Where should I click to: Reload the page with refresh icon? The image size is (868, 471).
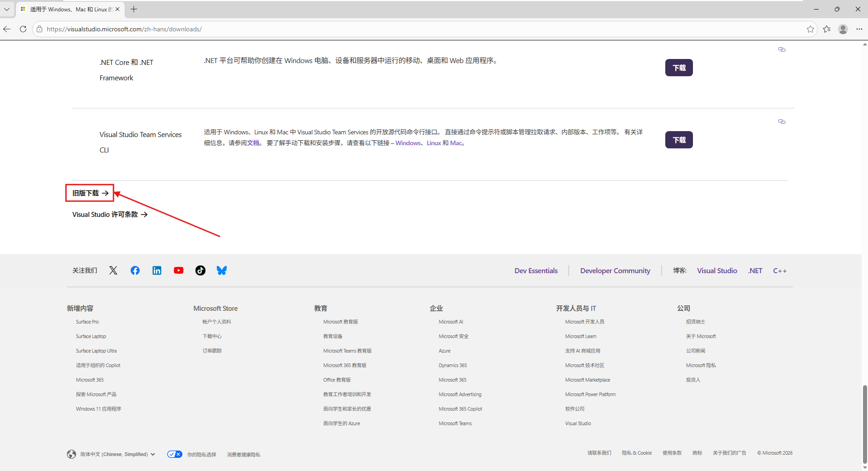pos(23,29)
